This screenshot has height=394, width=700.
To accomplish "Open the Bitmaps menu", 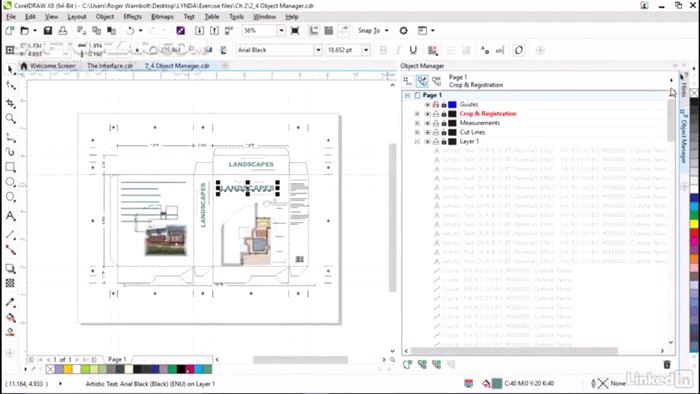I will [x=162, y=17].
